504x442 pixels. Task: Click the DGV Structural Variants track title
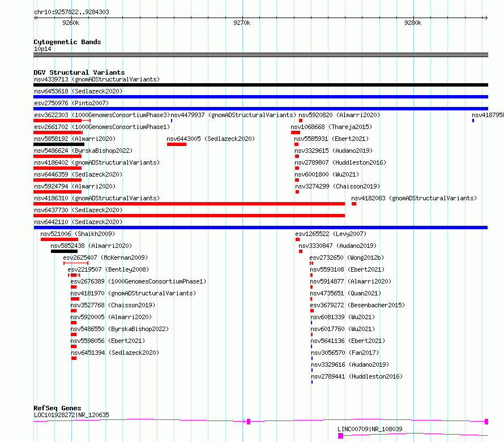[79, 72]
